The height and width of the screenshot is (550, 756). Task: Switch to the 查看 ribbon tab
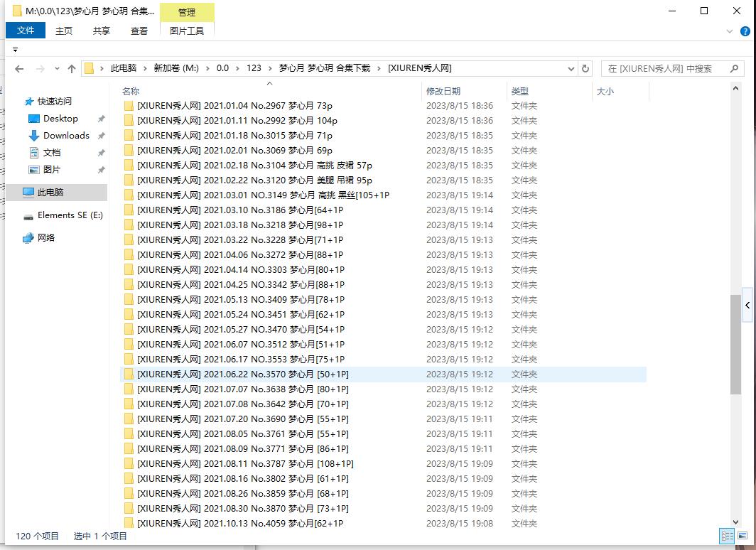tap(139, 31)
